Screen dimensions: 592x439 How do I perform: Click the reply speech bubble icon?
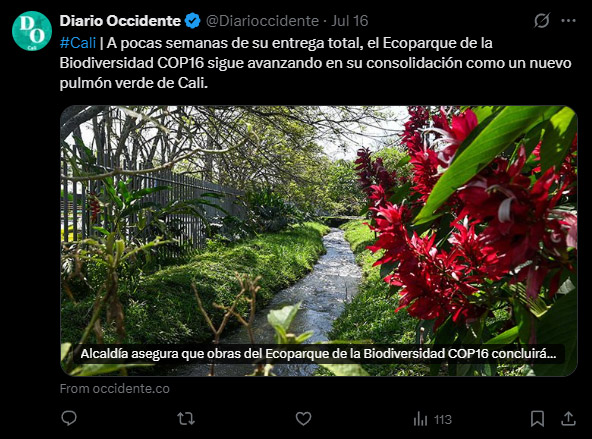[x=69, y=418]
